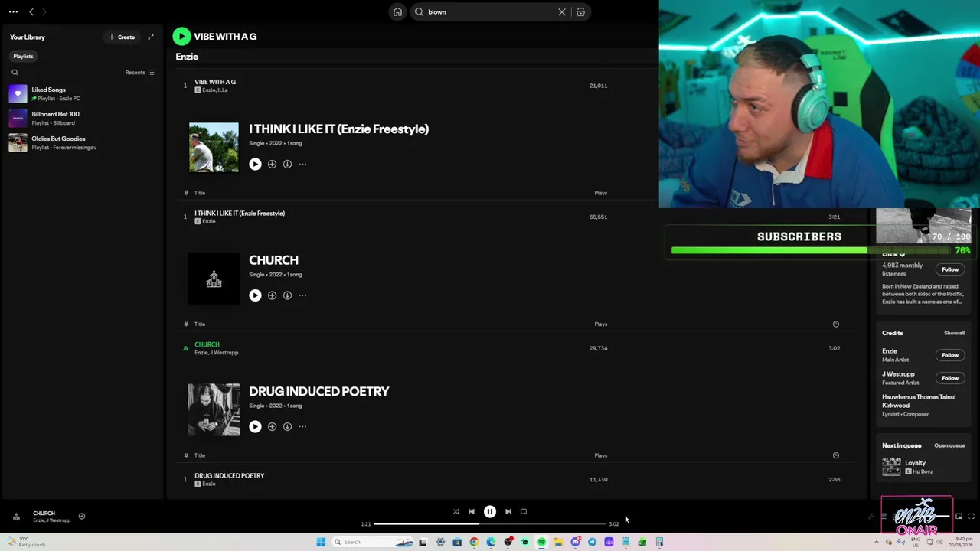Follow Enzie in the about-artist card

(950, 269)
